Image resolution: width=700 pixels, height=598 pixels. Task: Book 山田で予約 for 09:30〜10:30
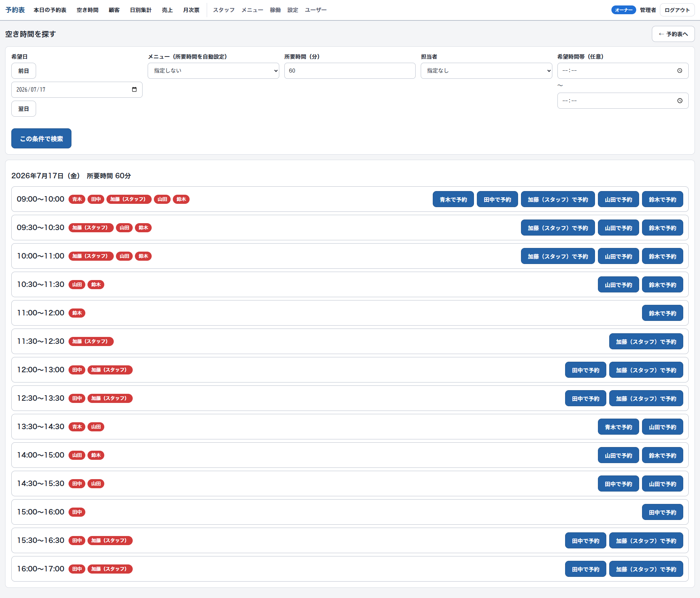click(618, 228)
